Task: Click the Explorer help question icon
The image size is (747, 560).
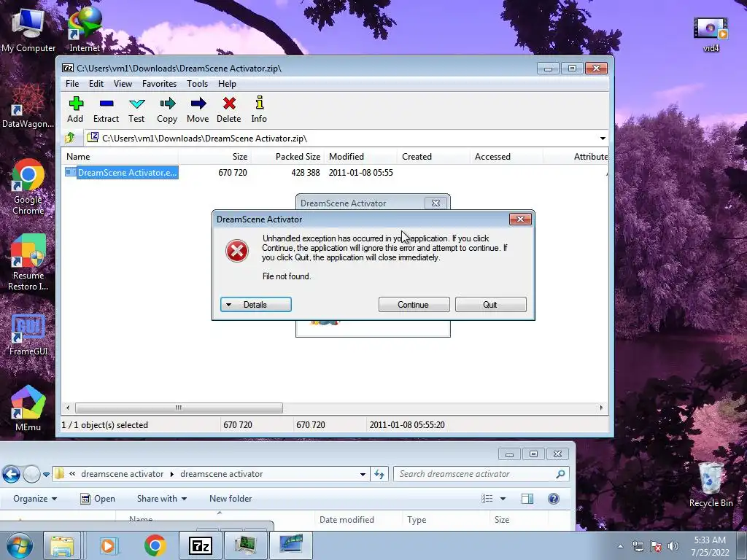Action: click(553, 499)
